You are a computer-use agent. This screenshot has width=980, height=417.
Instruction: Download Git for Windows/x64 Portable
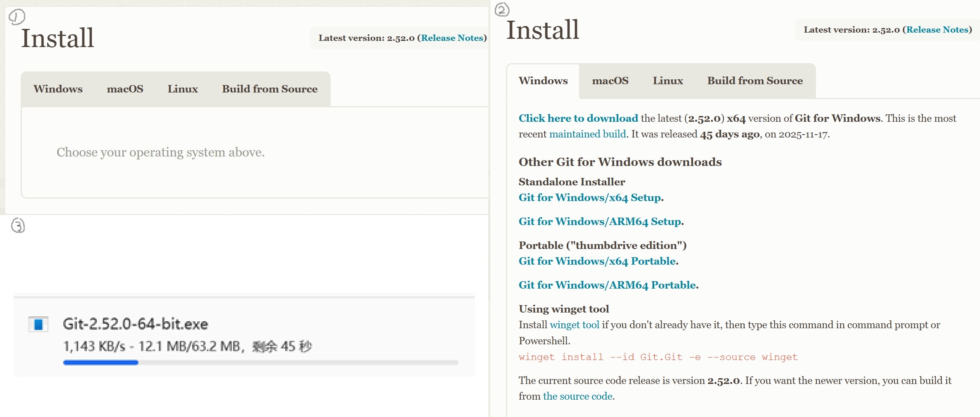597,261
